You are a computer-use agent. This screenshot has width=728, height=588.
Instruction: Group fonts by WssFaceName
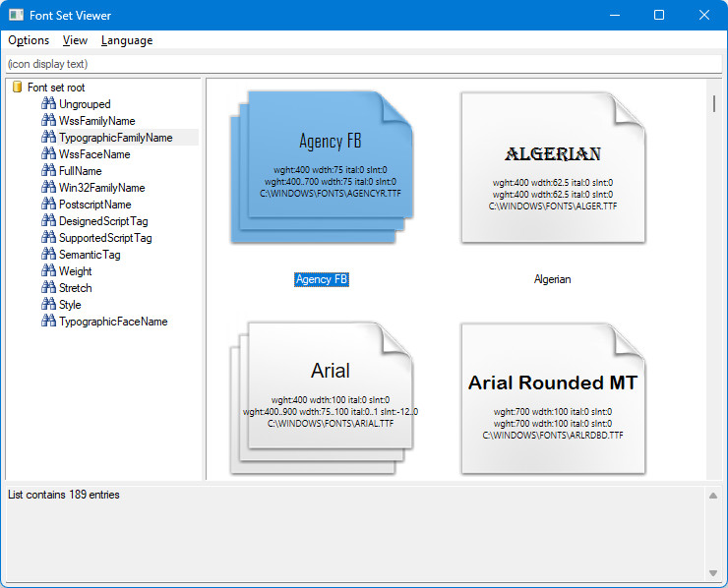(94, 154)
